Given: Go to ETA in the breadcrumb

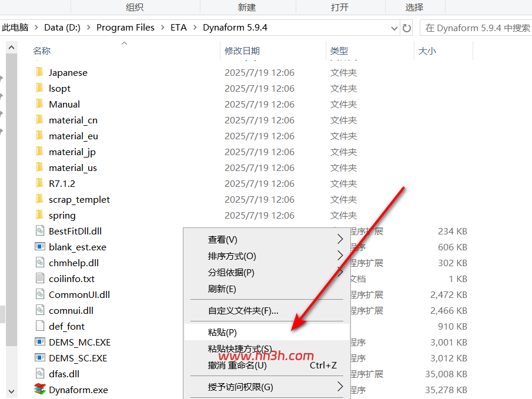Looking at the screenshot, I should tap(179, 28).
